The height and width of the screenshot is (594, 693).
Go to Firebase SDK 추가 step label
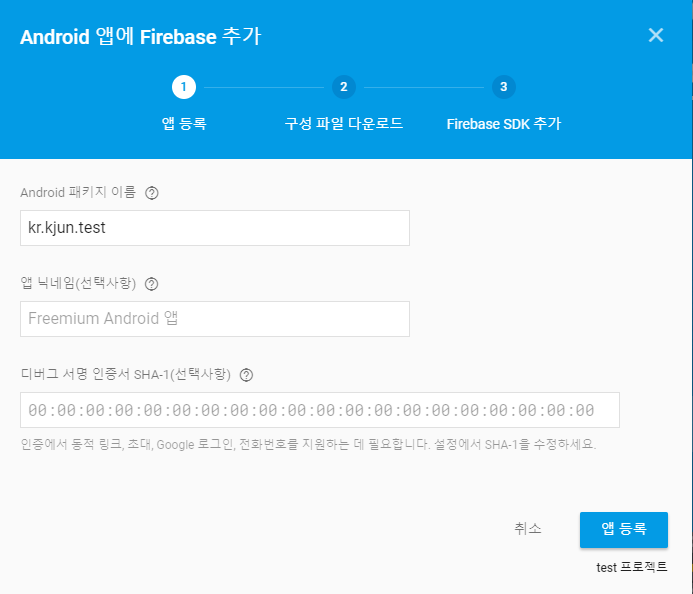coord(504,124)
